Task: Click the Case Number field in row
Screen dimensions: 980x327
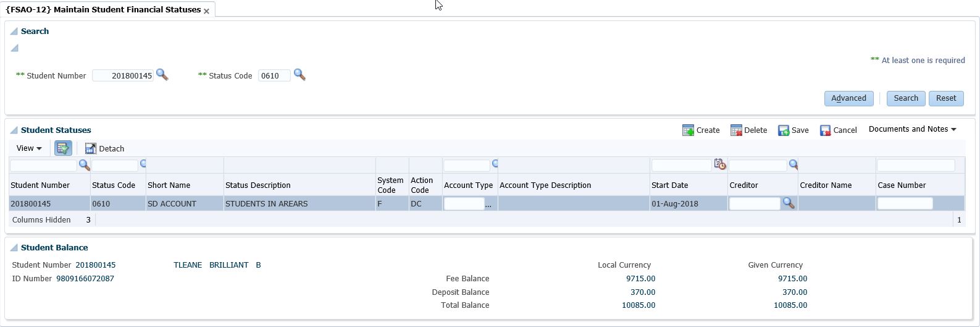Action: pyautogui.click(x=905, y=203)
